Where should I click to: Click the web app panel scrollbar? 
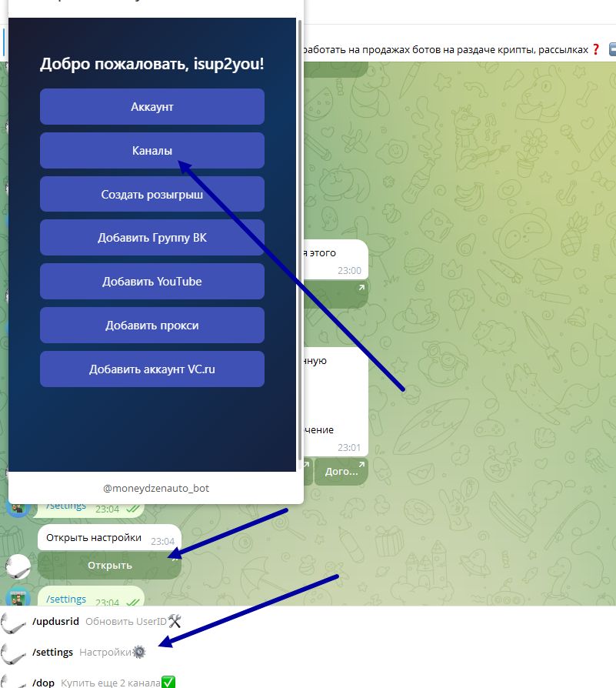click(300, 239)
